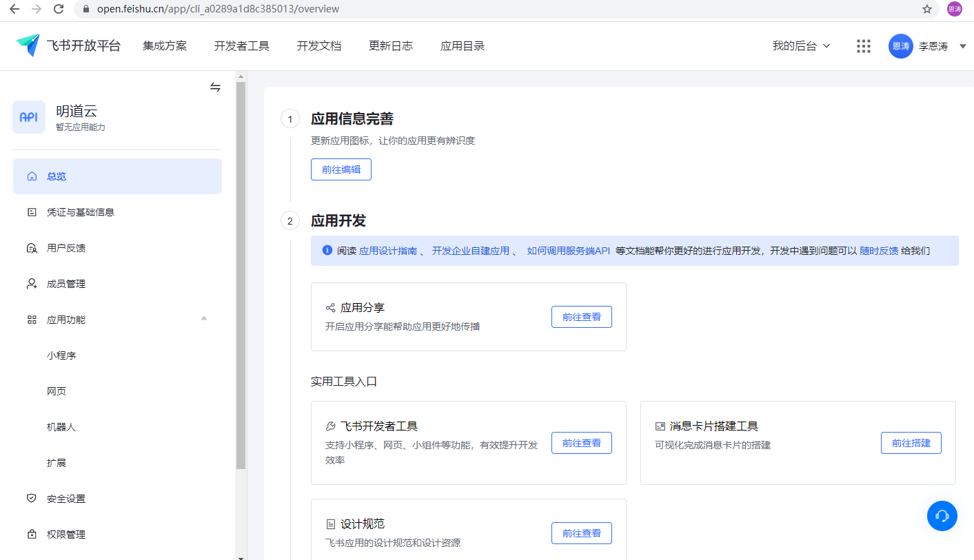The image size is (974, 560).
Task: Click the 明道云 API app icon
Action: pyautogui.click(x=29, y=117)
